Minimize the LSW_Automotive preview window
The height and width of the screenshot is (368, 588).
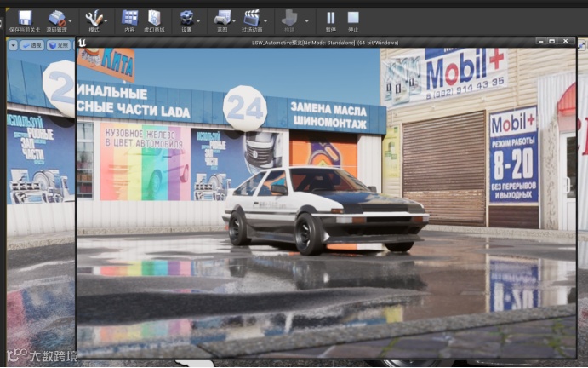[540, 41]
